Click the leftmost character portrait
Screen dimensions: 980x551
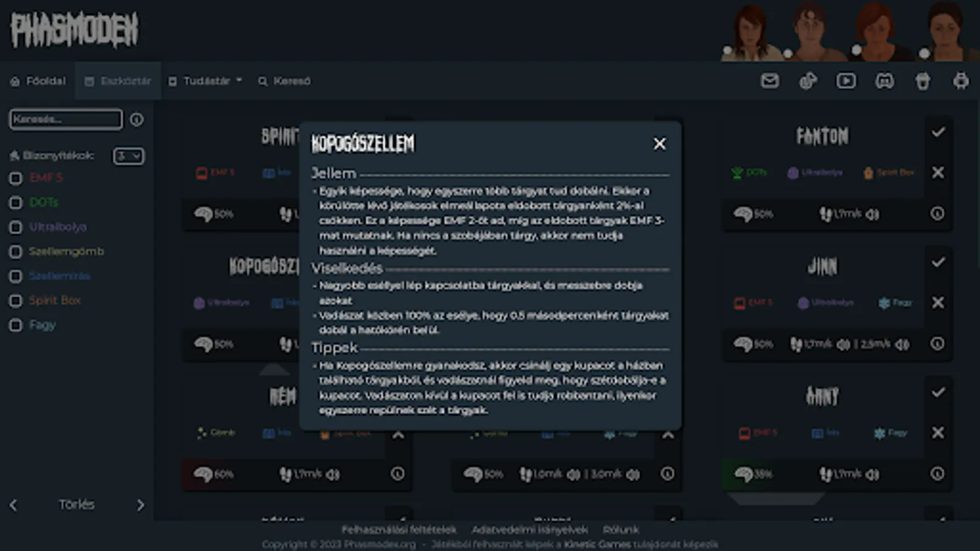[751, 32]
